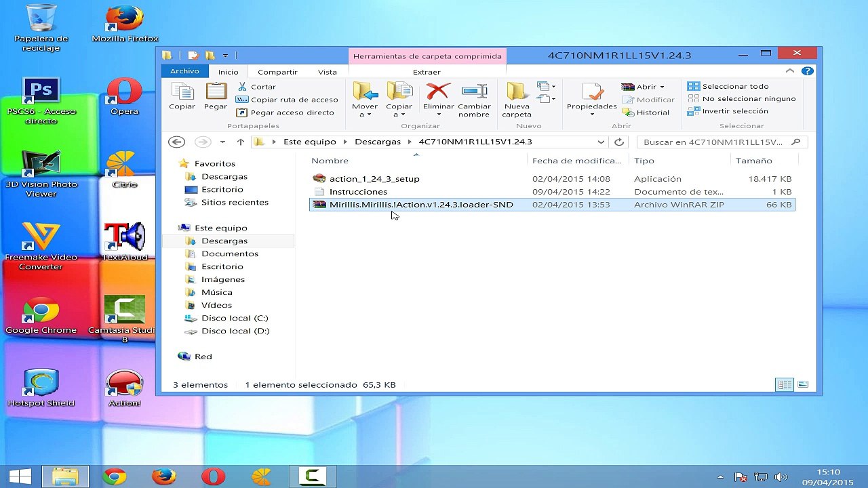Select the Mirillis loader-SND ZIP archive
The height and width of the screenshot is (488, 868).
pyautogui.click(x=552, y=205)
